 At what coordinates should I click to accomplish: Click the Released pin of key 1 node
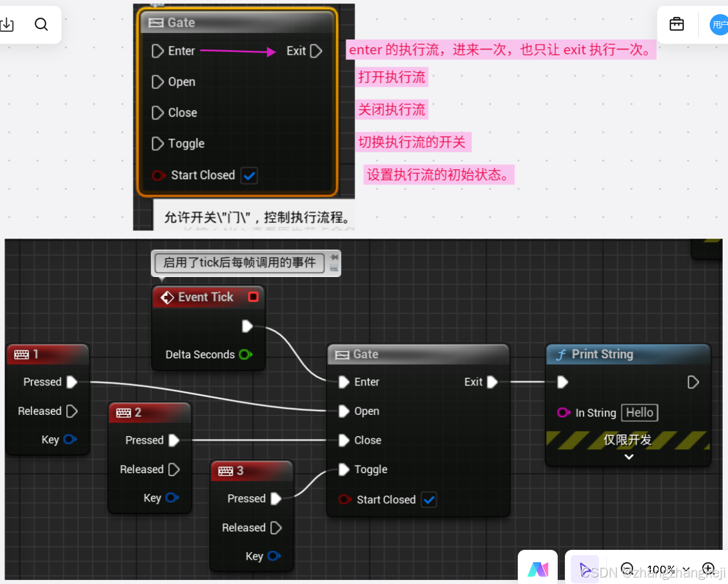[x=72, y=411]
